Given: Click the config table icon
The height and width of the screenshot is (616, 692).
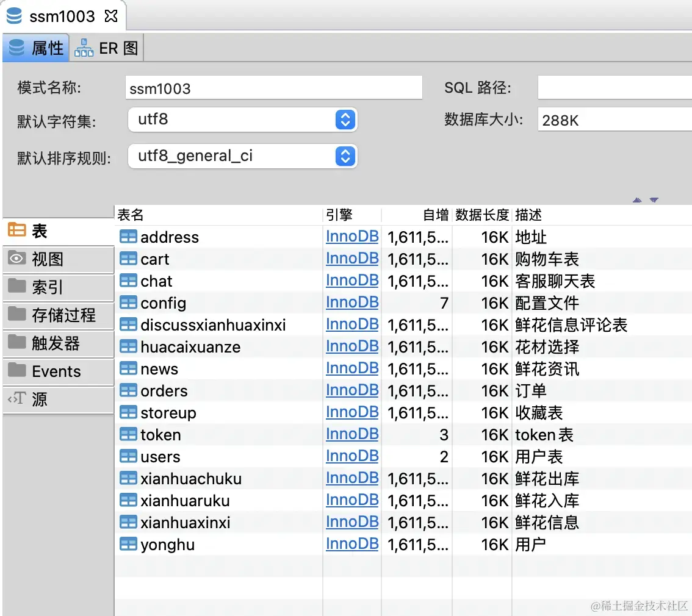Looking at the screenshot, I should (x=128, y=303).
